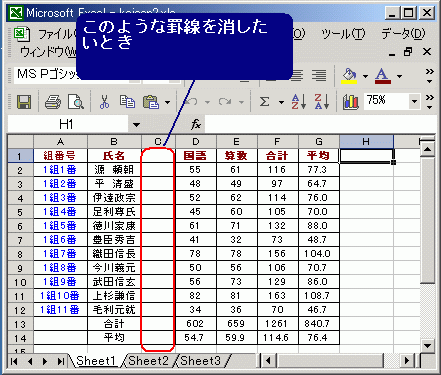441x375 pixels.
Task: Open the Chart Wizard icon
Action: coord(351,102)
